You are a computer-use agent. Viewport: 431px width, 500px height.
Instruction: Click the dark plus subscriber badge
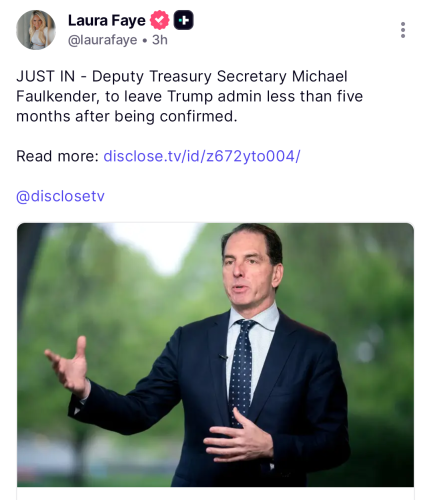coord(183,20)
